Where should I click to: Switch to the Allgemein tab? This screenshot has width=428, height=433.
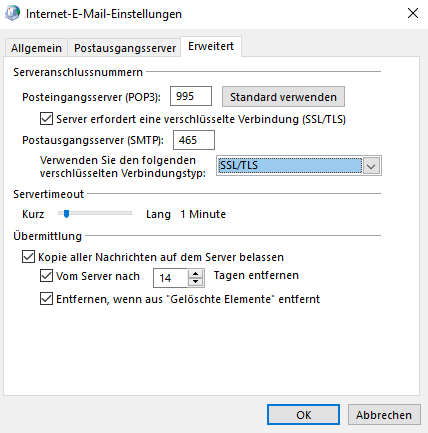point(36,48)
